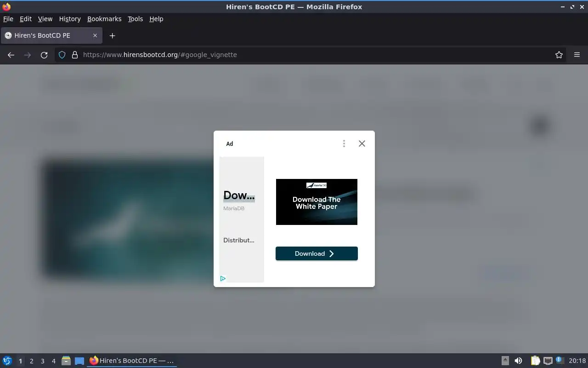Close the Hiren's BootCD PE tab
This screenshot has width=588, height=368.
click(x=95, y=35)
